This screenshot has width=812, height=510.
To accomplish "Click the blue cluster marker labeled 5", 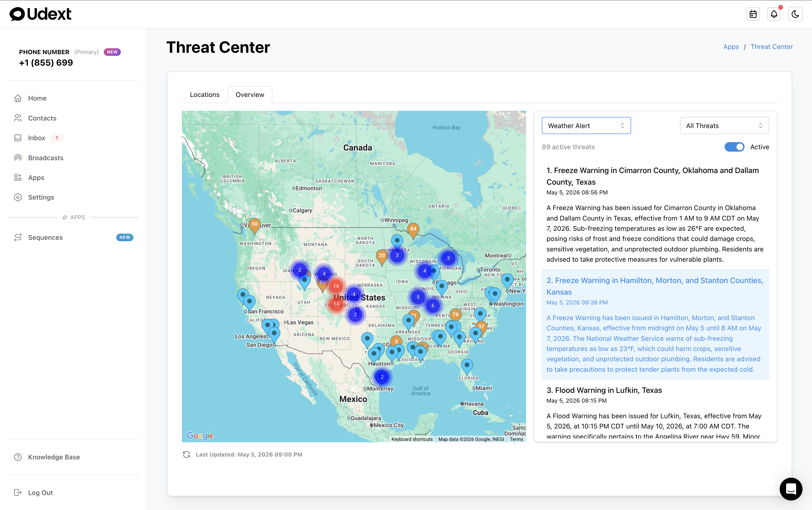I will [418, 297].
